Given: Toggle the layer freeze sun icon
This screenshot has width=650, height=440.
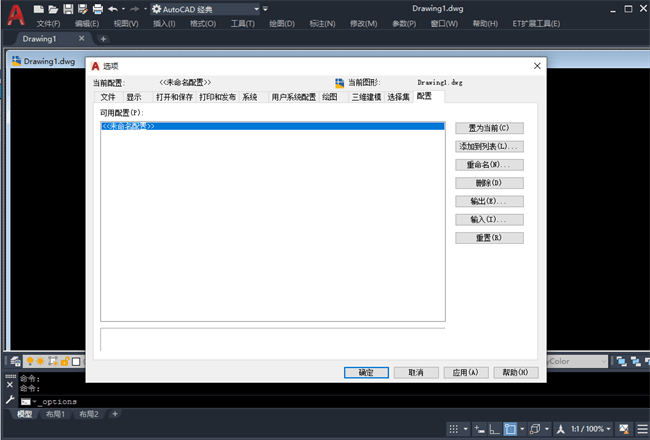Looking at the screenshot, I should [x=41, y=361].
